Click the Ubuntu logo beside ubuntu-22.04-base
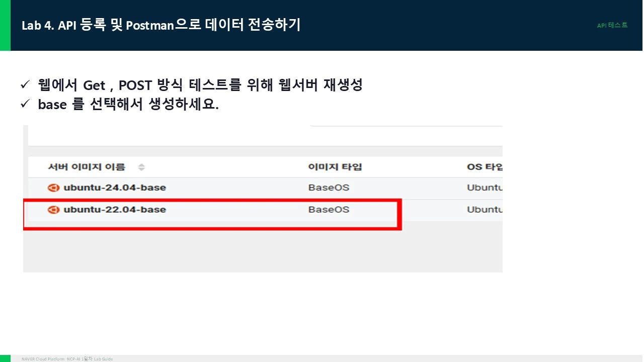Image resolution: width=644 pixels, height=362 pixels. [53, 210]
